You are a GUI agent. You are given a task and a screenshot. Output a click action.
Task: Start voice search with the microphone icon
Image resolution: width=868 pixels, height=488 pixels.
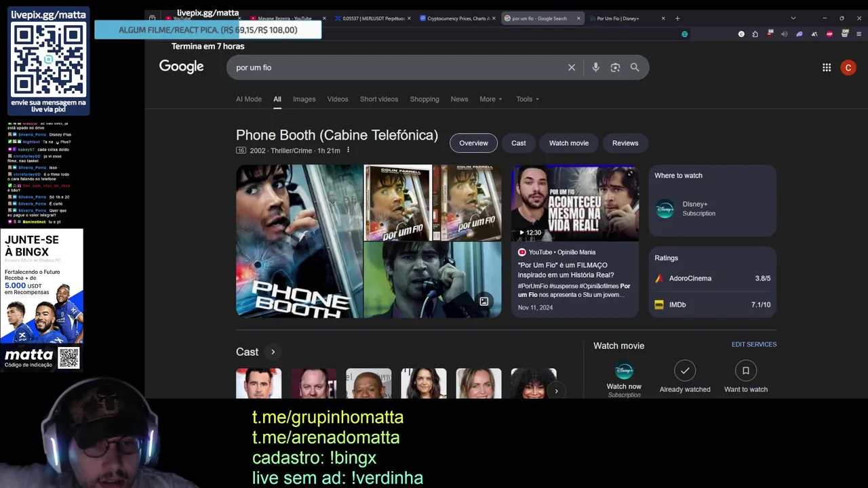coord(595,67)
